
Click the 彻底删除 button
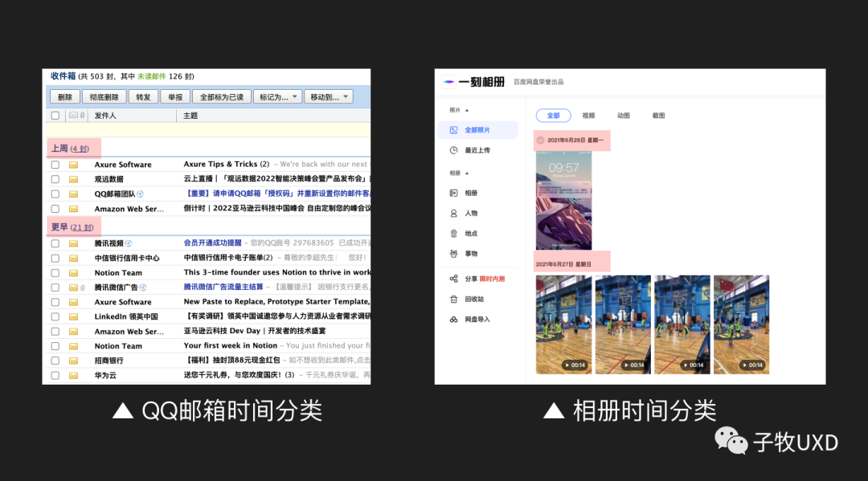[104, 96]
